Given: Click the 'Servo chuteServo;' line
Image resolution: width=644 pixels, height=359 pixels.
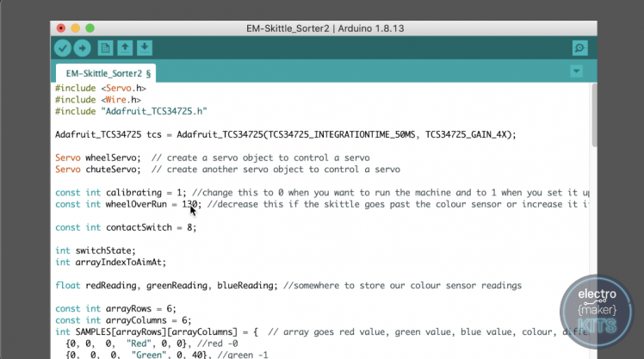Looking at the screenshot, I should point(227,170).
